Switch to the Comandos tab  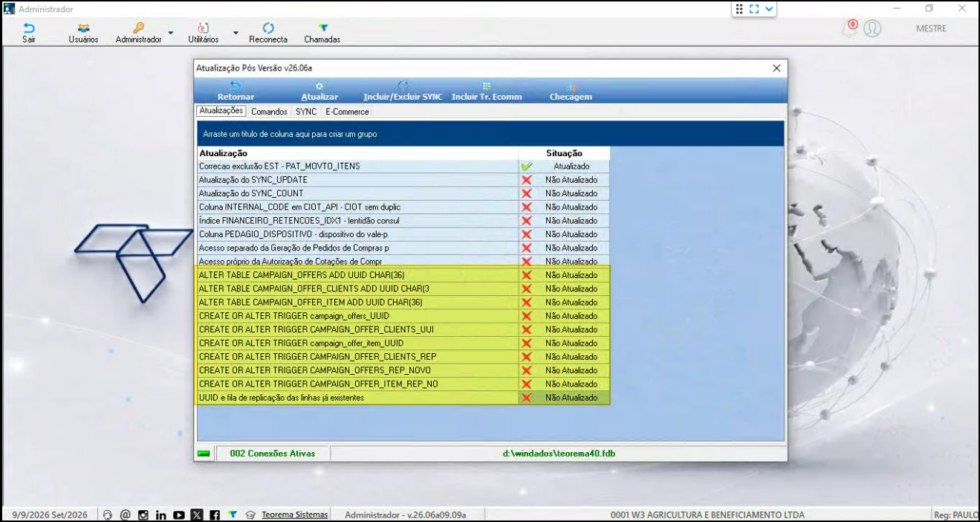click(269, 112)
